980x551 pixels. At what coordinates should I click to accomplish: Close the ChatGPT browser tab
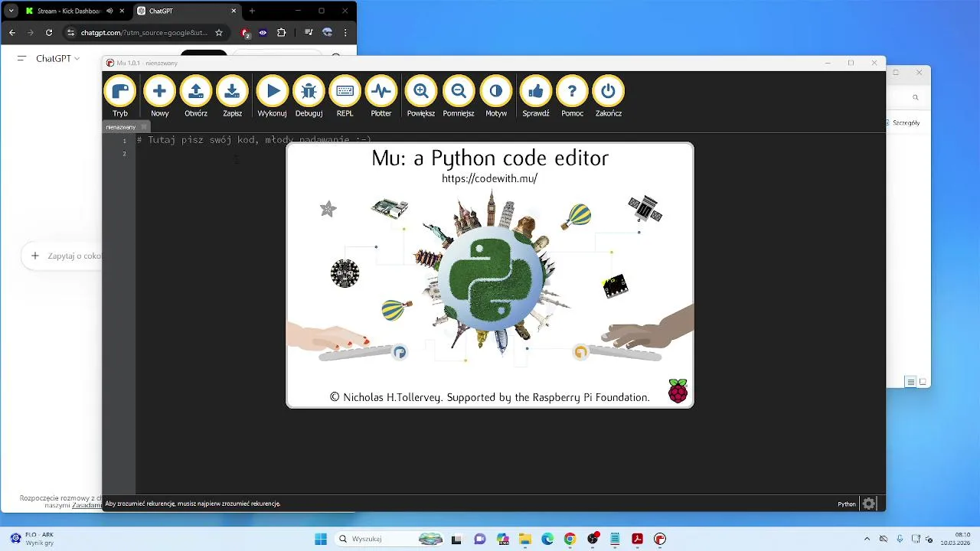pos(234,11)
